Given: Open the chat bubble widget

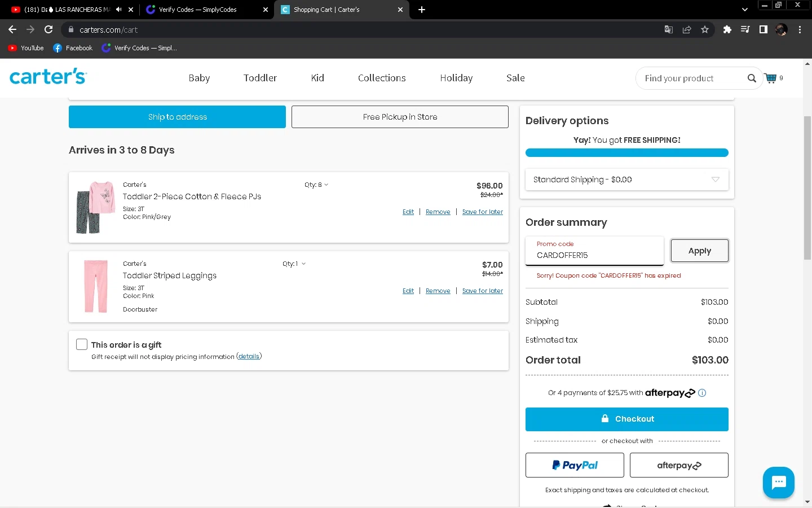Looking at the screenshot, I should 779,483.
